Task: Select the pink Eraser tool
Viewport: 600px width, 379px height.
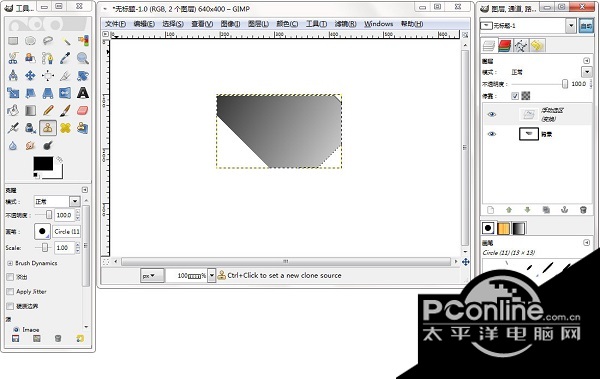Action: tap(83, 111)
